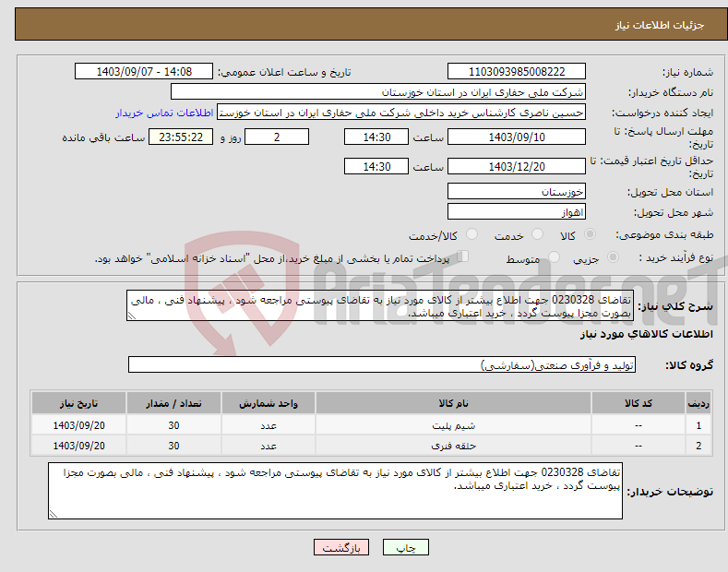Click the واحد شمارش column header

269,403
